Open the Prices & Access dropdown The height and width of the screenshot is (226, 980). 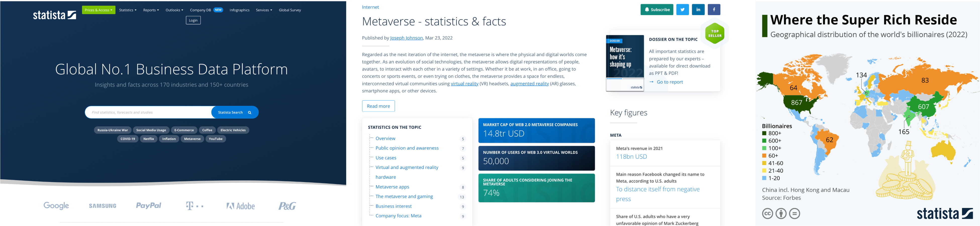click(99, 10)
